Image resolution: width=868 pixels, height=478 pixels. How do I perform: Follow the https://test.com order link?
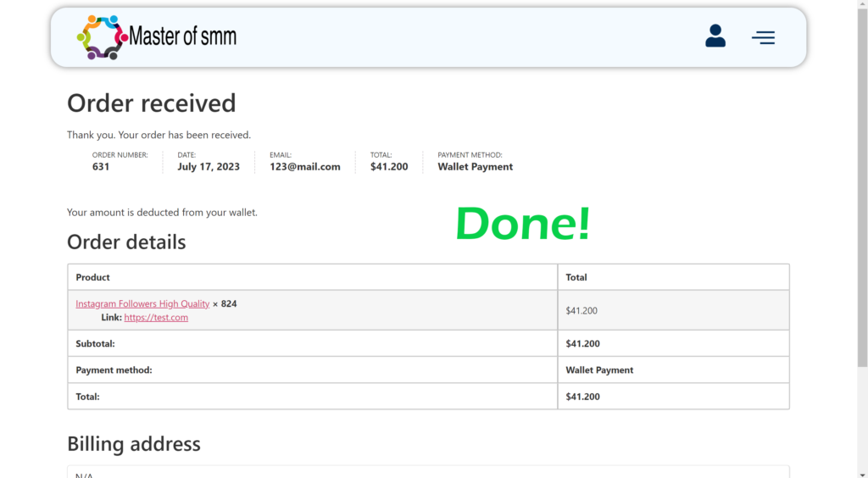coord(156,318)
